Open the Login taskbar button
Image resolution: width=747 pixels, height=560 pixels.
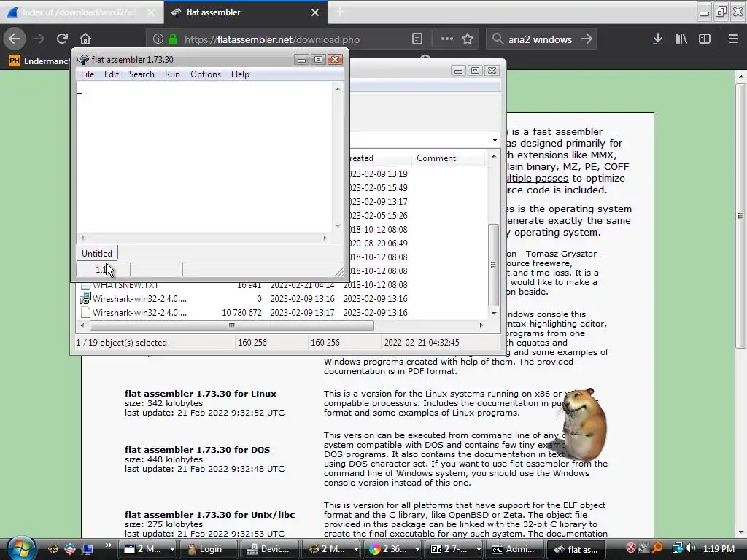click(206, 549)
